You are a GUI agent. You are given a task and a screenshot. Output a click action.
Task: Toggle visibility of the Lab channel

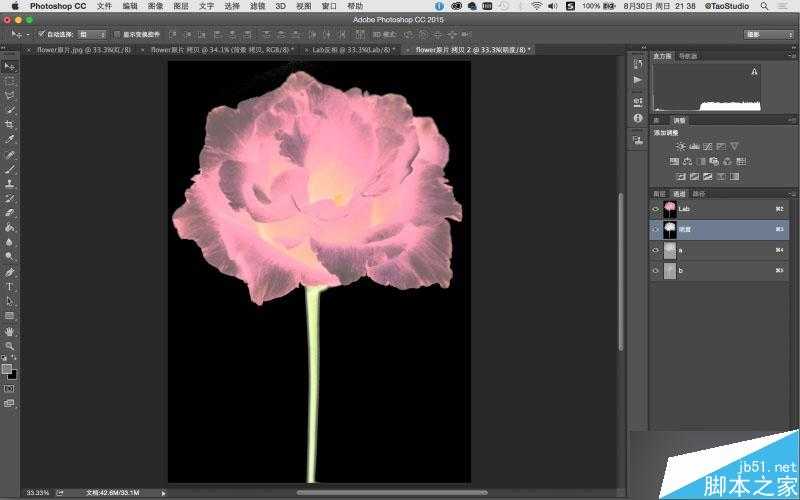tap(656, 209)
